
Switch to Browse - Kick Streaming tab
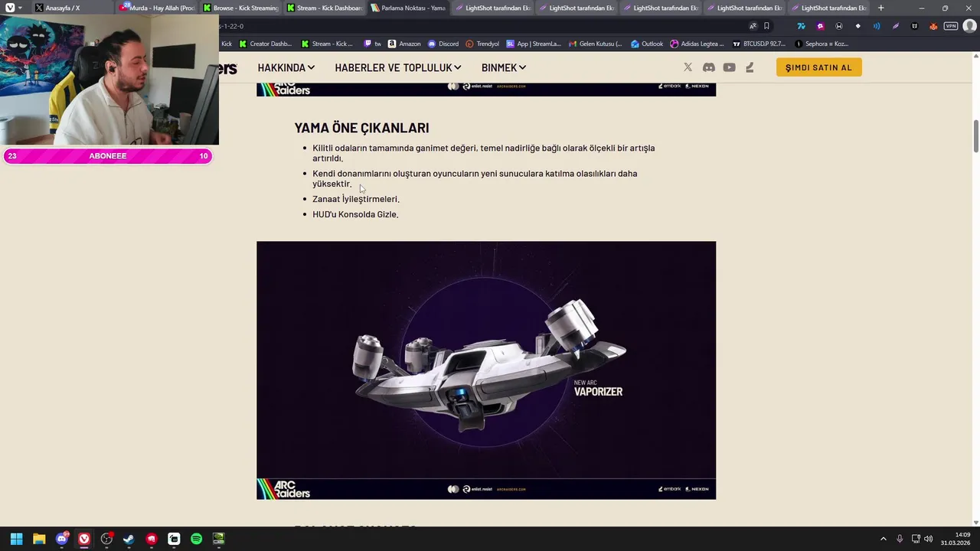[241, 8]
